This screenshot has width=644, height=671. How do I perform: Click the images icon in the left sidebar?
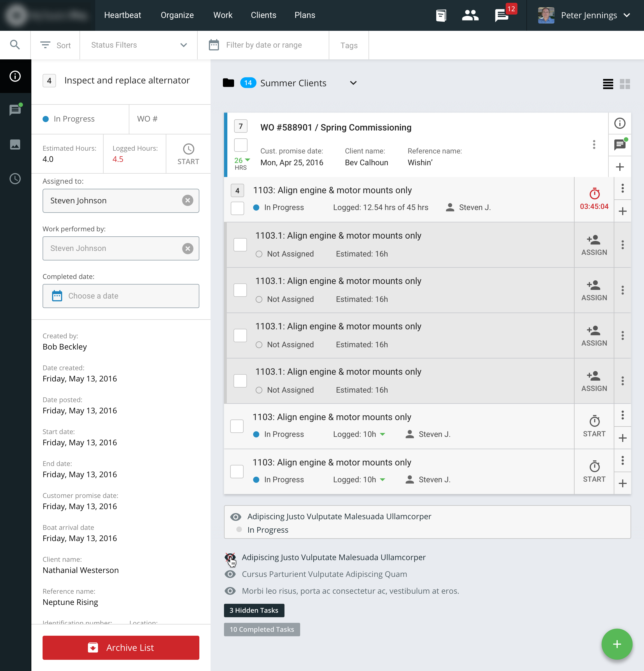pos(15,145)
